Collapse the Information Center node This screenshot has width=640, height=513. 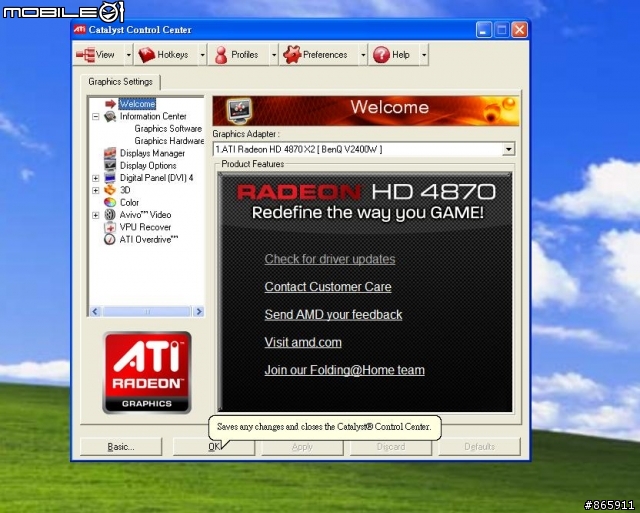tap(96, 117)
